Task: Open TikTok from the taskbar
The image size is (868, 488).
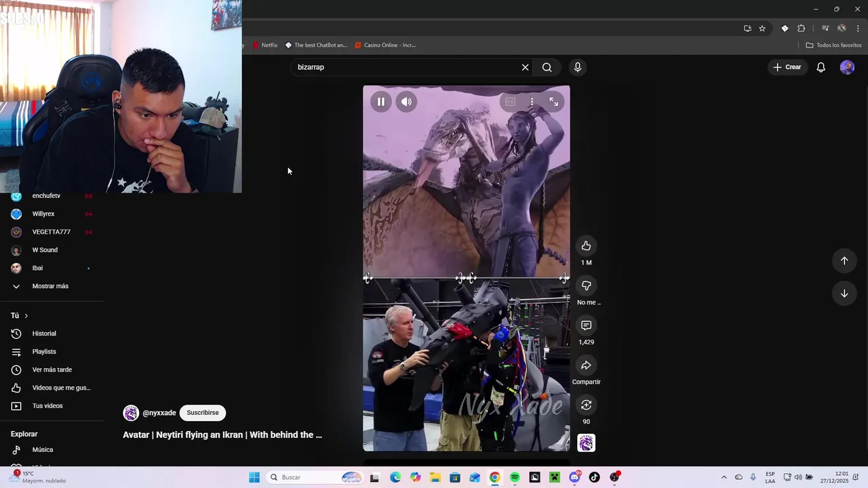Action: point(595,477)
